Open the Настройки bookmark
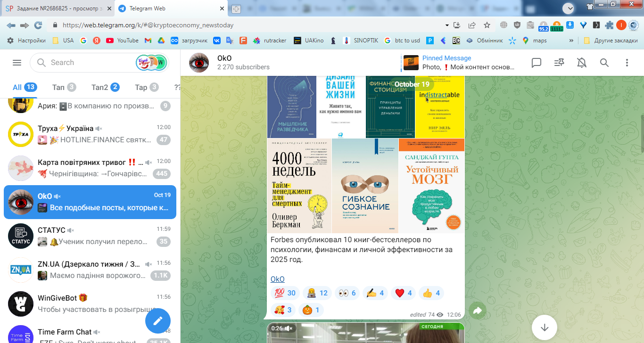Viewport: 644px width, 343px height. point(26,41)
